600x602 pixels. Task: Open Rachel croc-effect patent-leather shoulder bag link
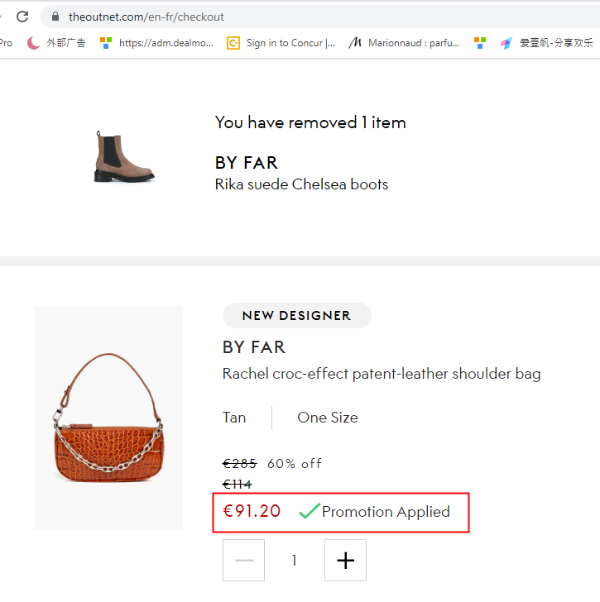tap(382, 374)
